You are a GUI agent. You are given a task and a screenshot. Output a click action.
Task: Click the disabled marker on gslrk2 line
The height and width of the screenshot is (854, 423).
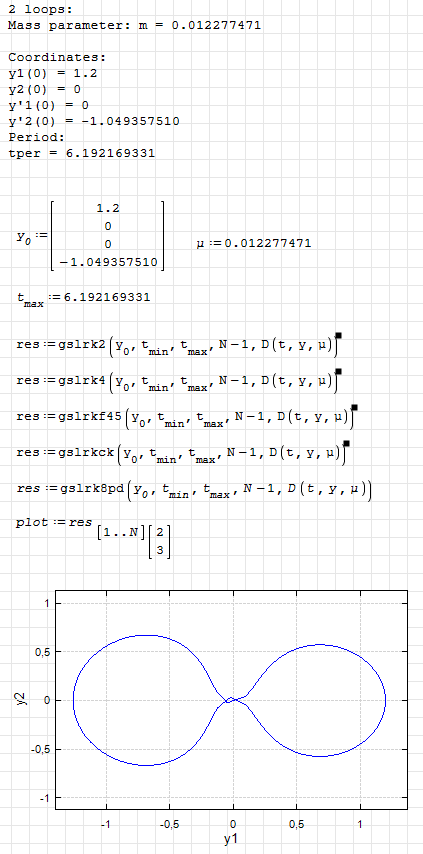pos(338,336)
